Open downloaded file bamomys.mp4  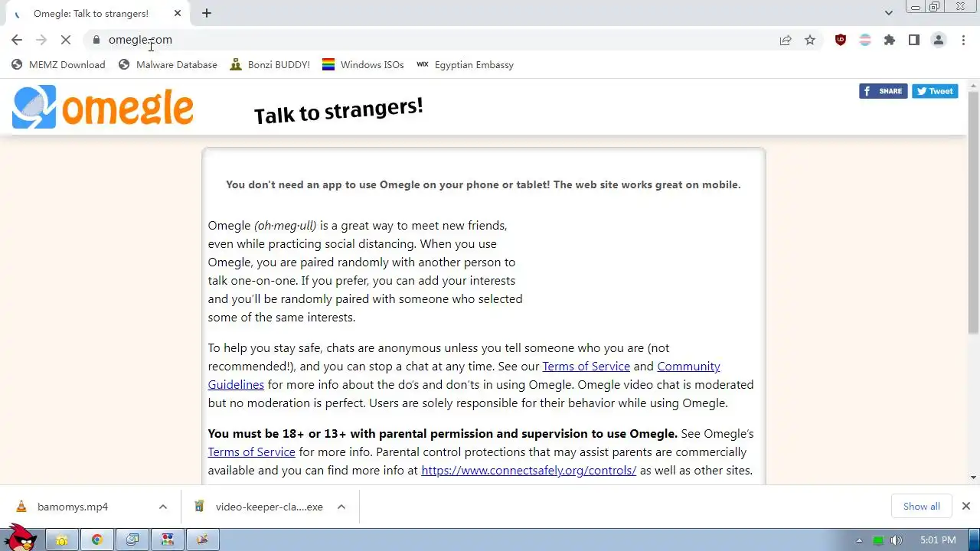tap(73, 507)
